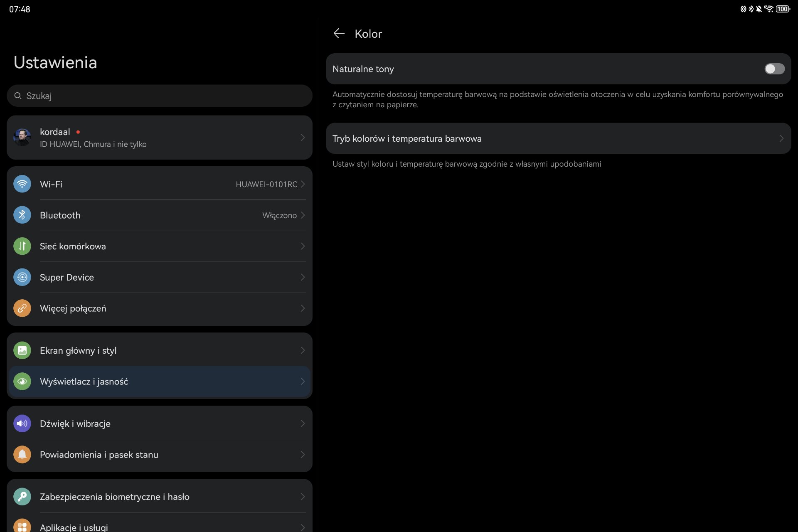Select the Bluetooth settings entry
The image size is (798, 532).
pos(160,215)
